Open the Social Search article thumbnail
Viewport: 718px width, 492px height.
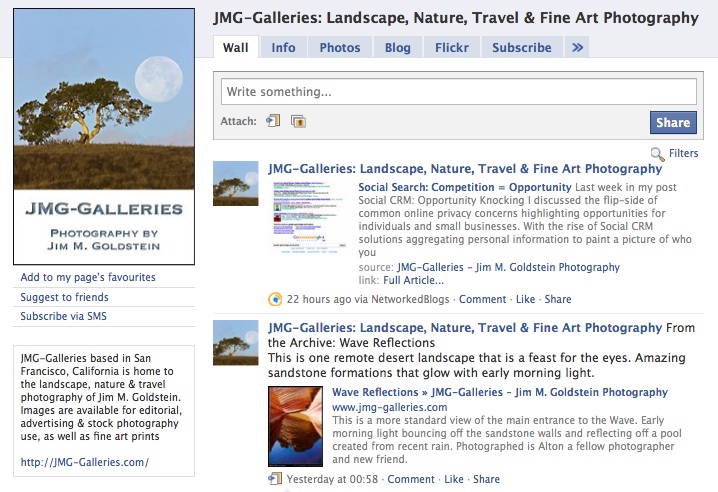coord(309,217)
